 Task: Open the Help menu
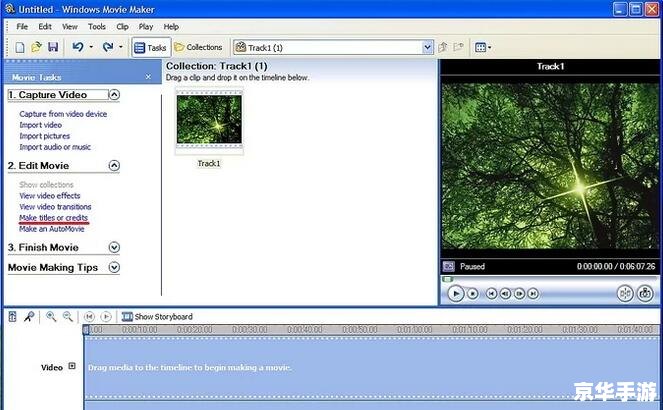click(171, 27)
